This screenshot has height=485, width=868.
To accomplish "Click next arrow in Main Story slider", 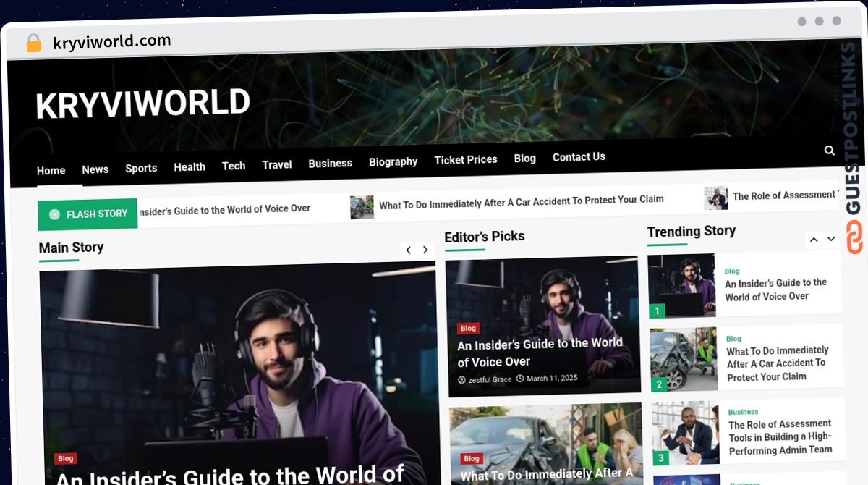I will click(x=426, y=250).
